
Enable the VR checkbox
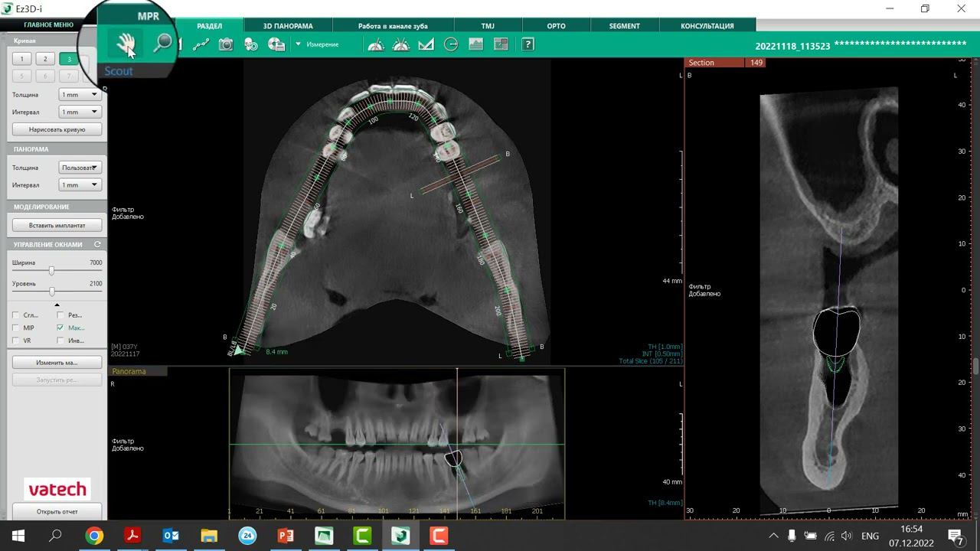click(x=16, y=341)
